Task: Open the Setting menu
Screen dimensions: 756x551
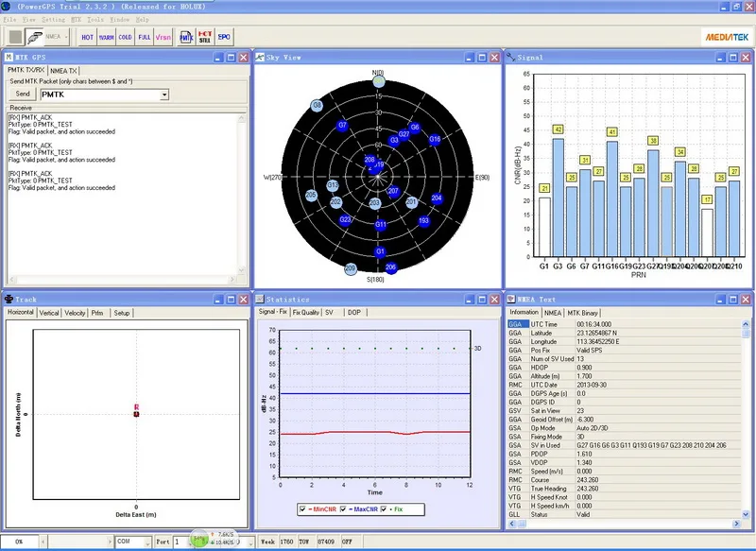Action: 53,20
